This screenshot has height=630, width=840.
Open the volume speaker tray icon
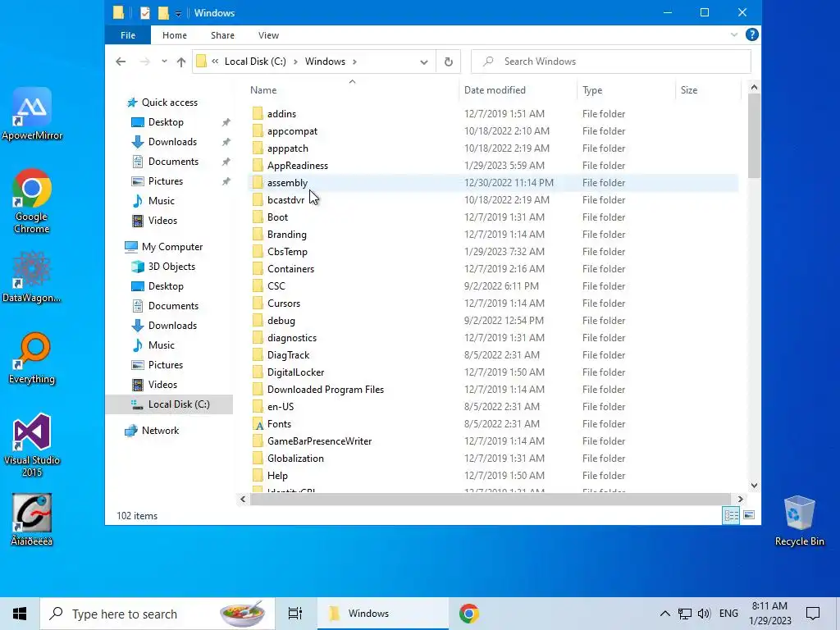pyautogui.click(x=704, y=614)
